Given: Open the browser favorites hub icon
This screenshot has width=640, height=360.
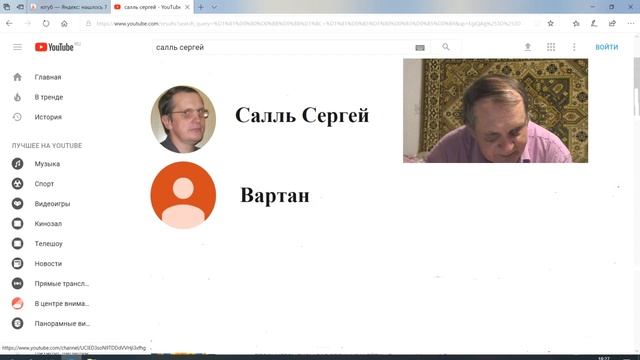Looking at the screenshot, I should point(576,24).
